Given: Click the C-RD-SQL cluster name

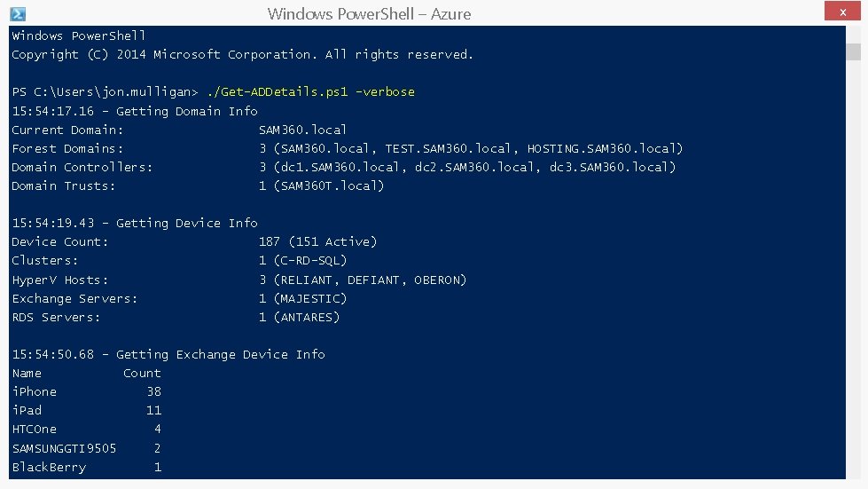Looking at the screenshot, I should coord(310,260).
